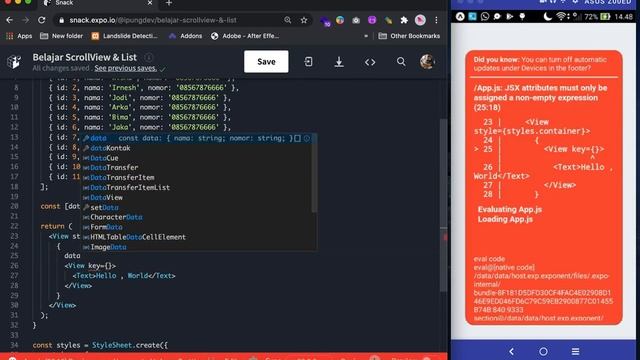Click the Save button

tap(266, 62)
